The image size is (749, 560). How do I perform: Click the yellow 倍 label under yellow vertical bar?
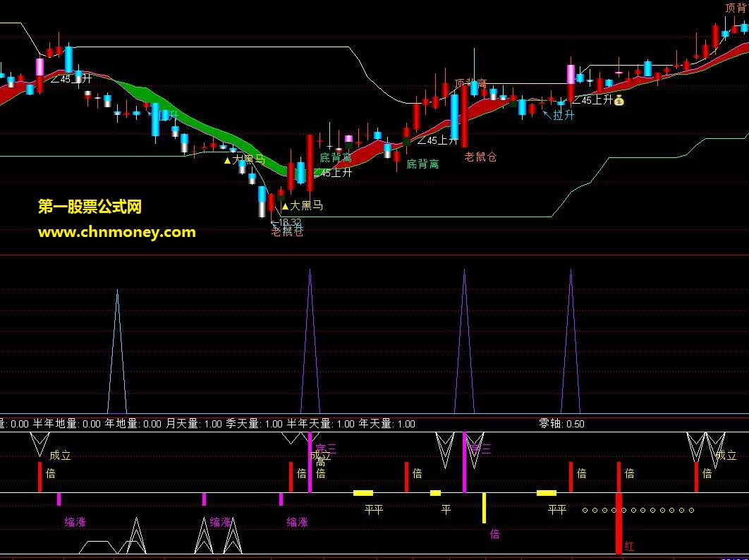point(495,534)
